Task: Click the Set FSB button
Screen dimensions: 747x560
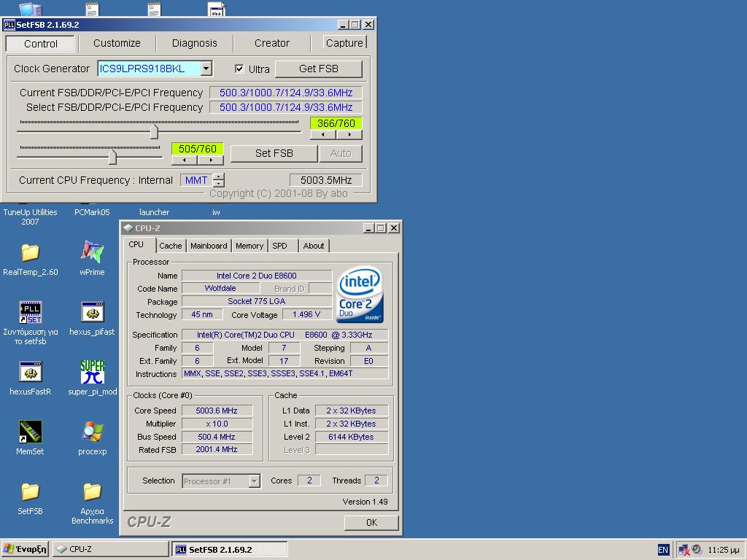Action: (x=274, y=153)
